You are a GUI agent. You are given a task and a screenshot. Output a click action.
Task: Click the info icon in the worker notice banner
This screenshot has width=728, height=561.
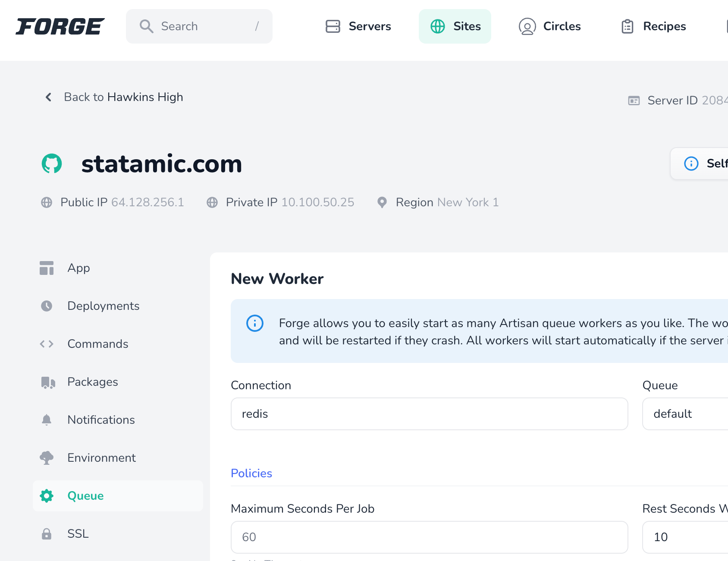[x=254, y=323]
